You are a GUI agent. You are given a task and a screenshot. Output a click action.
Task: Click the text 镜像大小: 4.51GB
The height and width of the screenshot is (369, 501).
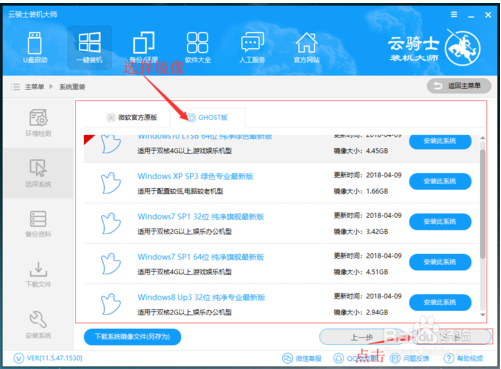[x=361, y=272]
